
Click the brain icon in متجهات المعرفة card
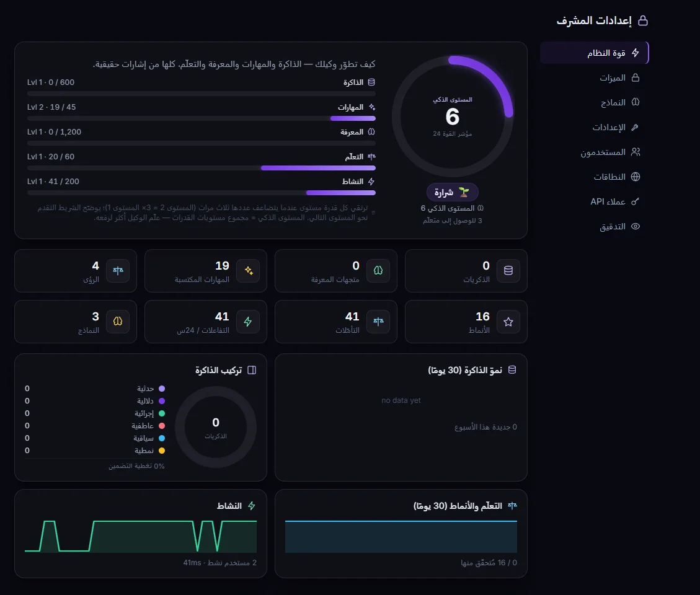(x=378, y=270)
